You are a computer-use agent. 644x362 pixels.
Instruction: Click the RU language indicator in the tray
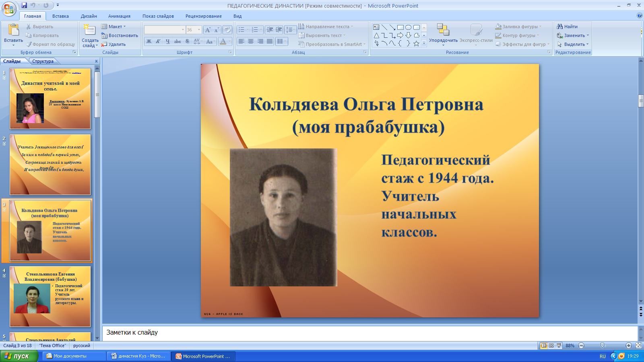(x=603, y=356)
